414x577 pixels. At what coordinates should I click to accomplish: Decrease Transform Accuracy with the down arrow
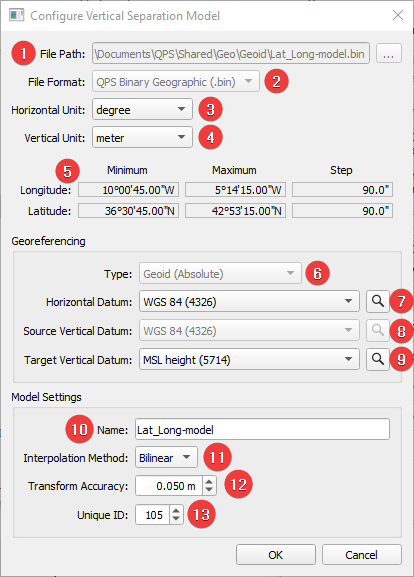209,490
